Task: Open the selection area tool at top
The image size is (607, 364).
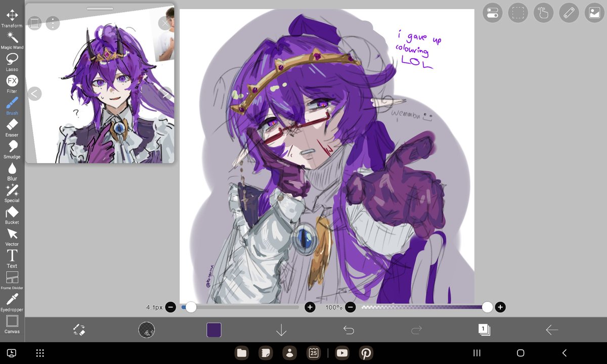Action: point(518,13)
